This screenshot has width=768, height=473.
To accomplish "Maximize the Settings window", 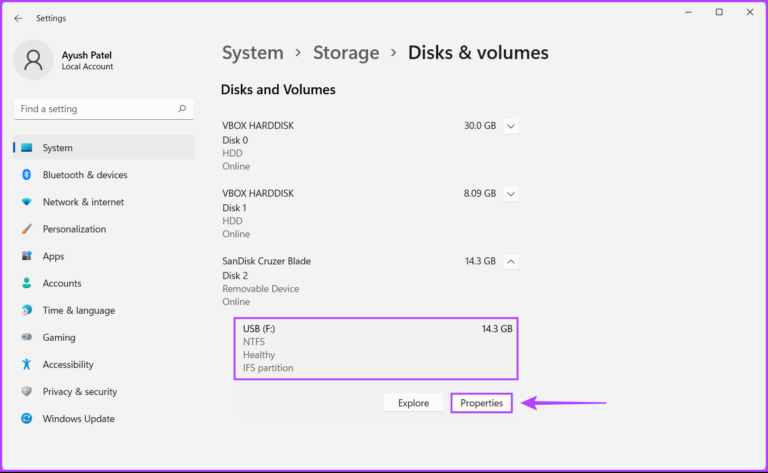I will 719,12.
